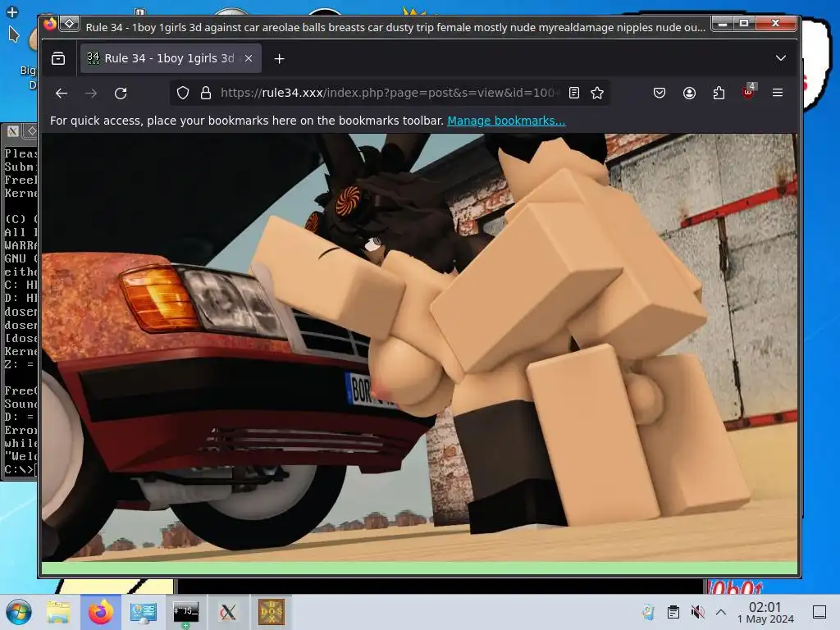Viewport: 840px width, 630px height.
Task: Save page to Pocket
Action: pyautogui.click(x=660, y=94)
